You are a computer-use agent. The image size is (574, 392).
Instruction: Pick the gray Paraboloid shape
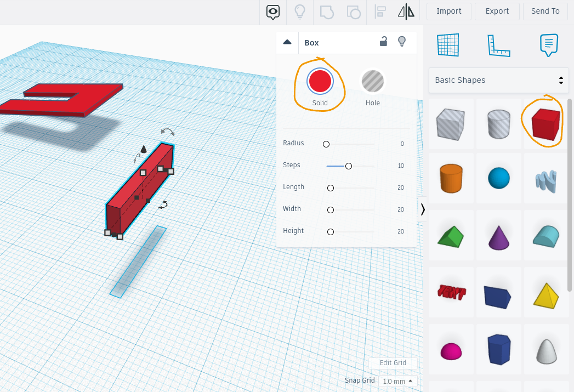pos(547,351)
